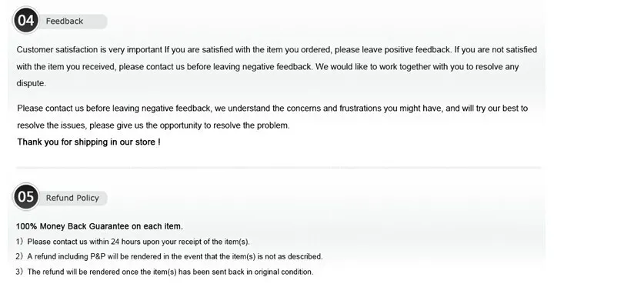Image resolution: width=644 pixels, height=294 pixels.
Task: Click refund item 1 about 24 hours
Action: 132,242
